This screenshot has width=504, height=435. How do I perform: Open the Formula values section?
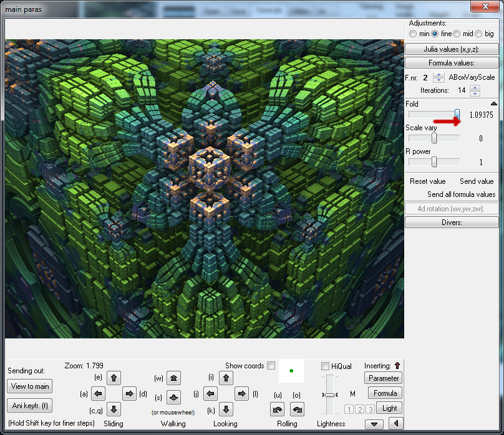[x=452, y=62]
